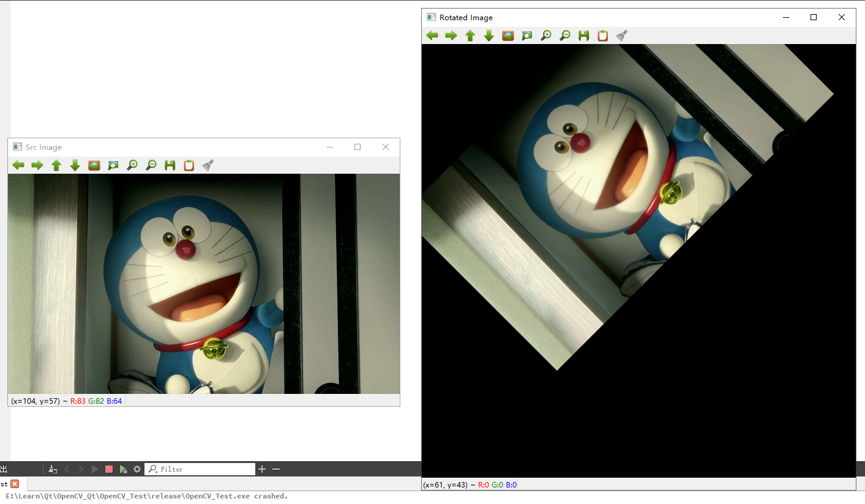Reset Src Image zoom to original size
This screenshot has width=865, height=504.
[x=94, y=165]
